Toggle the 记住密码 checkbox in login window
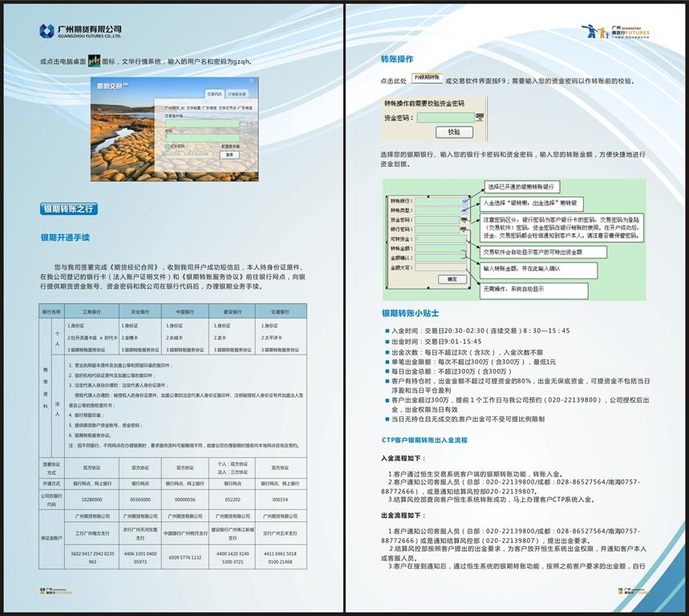Viewport: 689px width, 616px height. (x=168, y=146)
